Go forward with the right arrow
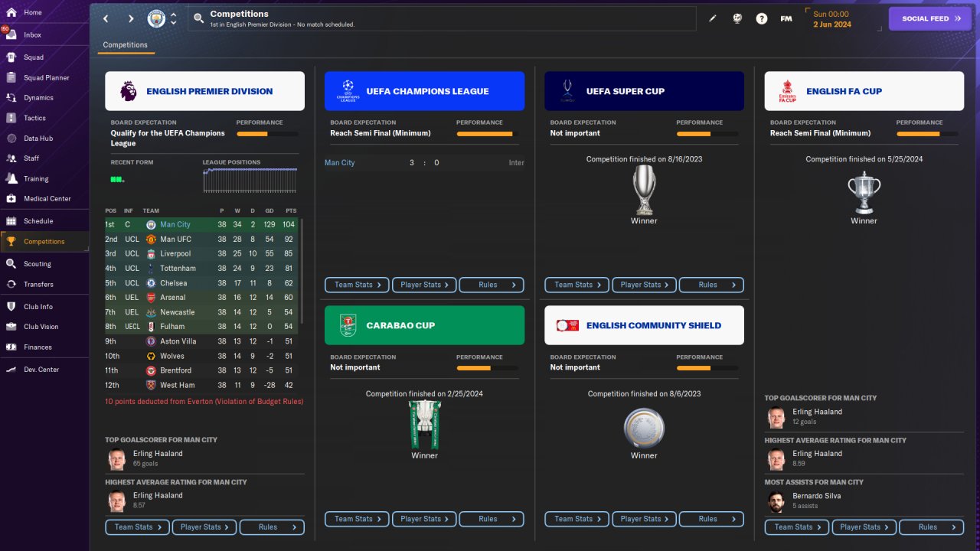Image resolution: width=980 pixels, height=551 pixels. (131, 18)
